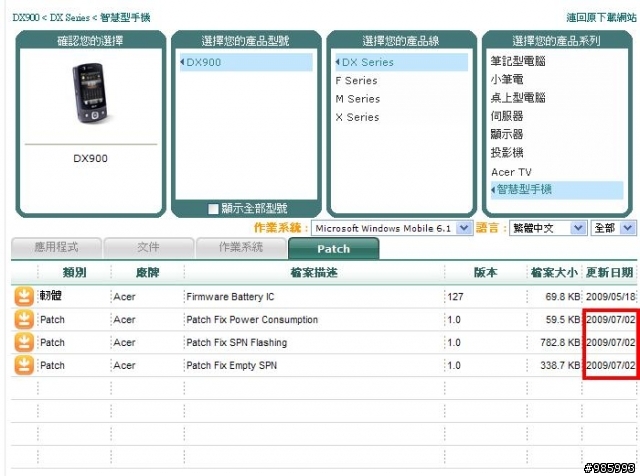
Task: Choose 桌上型電腦 product family
Action: (518, 98)
